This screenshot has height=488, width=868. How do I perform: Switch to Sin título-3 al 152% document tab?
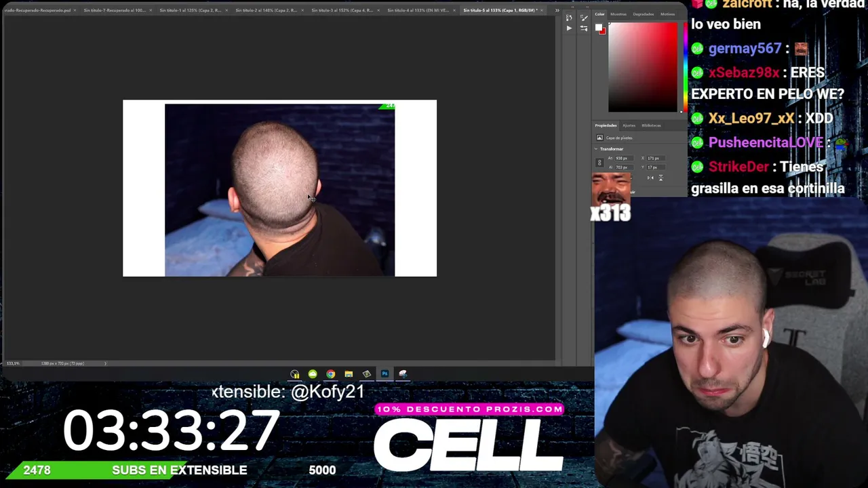[342, 10]
